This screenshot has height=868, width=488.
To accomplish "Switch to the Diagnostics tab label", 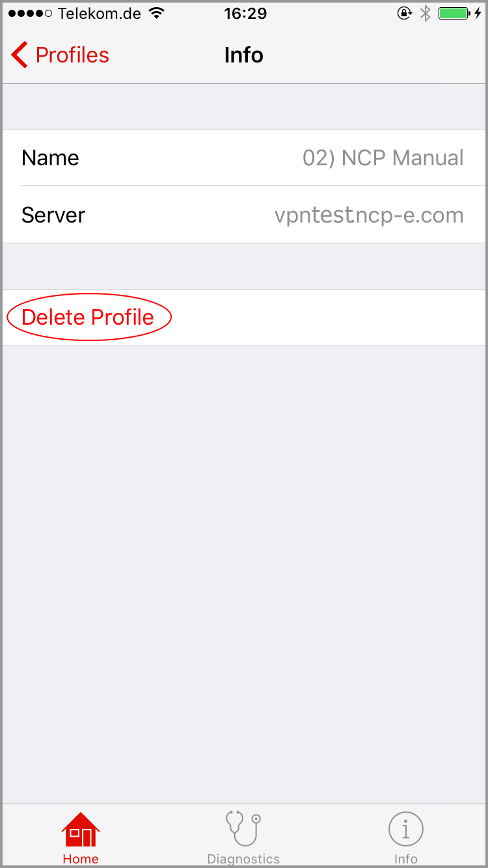I will coord(243,859).
